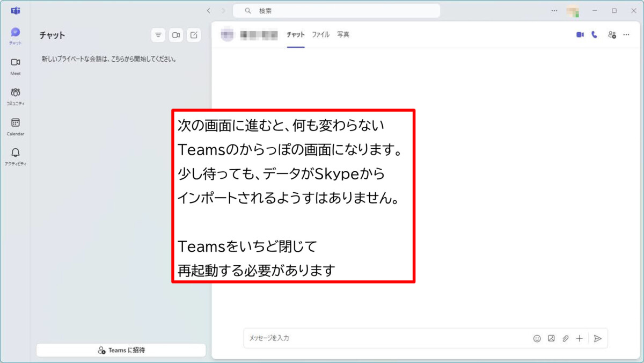
Task: Switch to the ファイル tab
Action: [321, 34]
